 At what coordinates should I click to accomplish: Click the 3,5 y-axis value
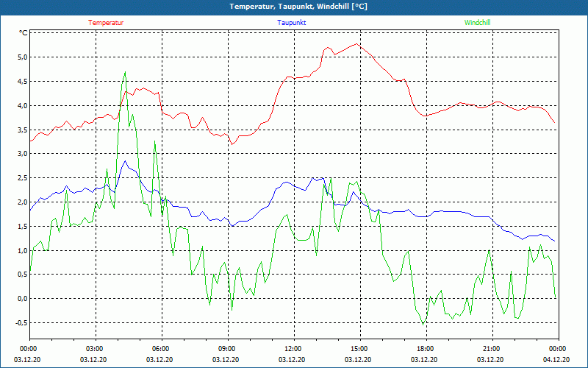click(23, 130)
